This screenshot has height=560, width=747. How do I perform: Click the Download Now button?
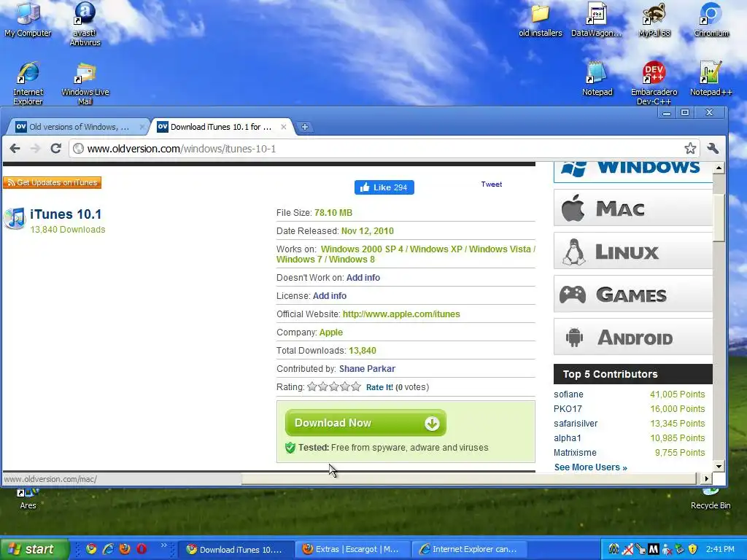(365, 423)
